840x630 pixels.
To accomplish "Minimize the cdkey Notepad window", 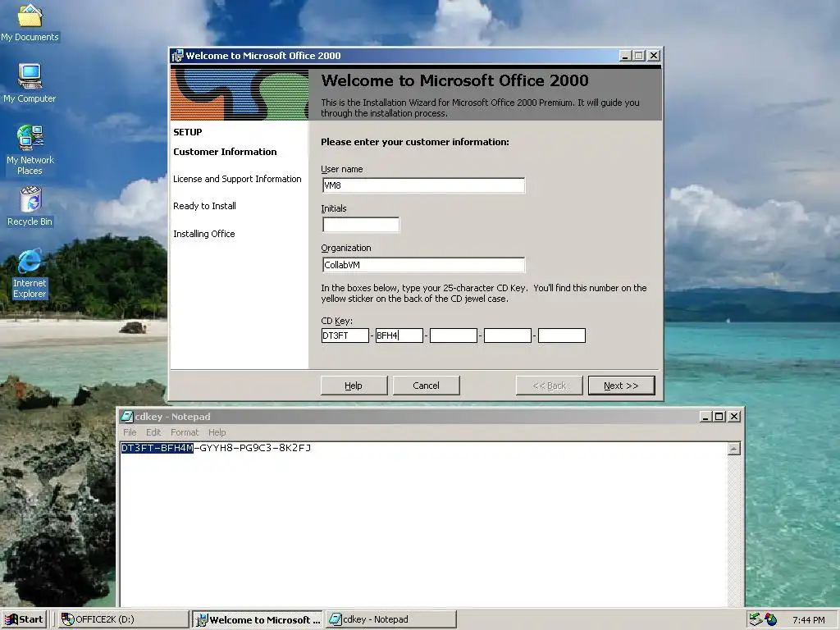I will point(706,416).
